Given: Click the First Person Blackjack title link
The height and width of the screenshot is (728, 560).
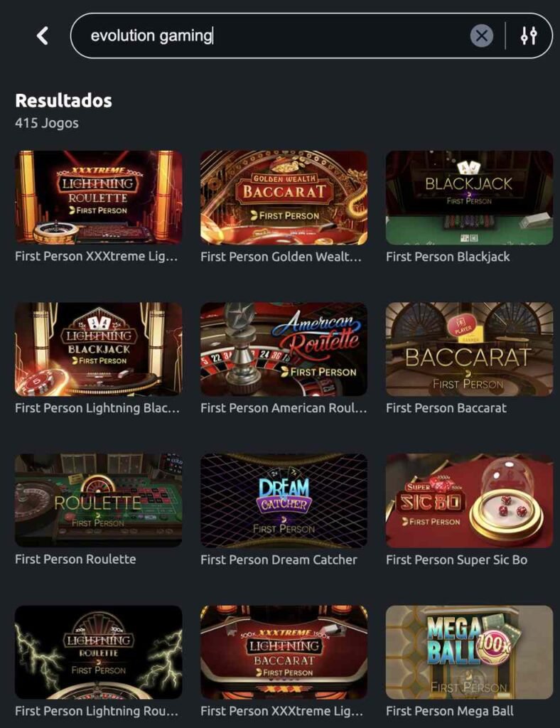Looking at the screenshot, I should coord(448,257).
